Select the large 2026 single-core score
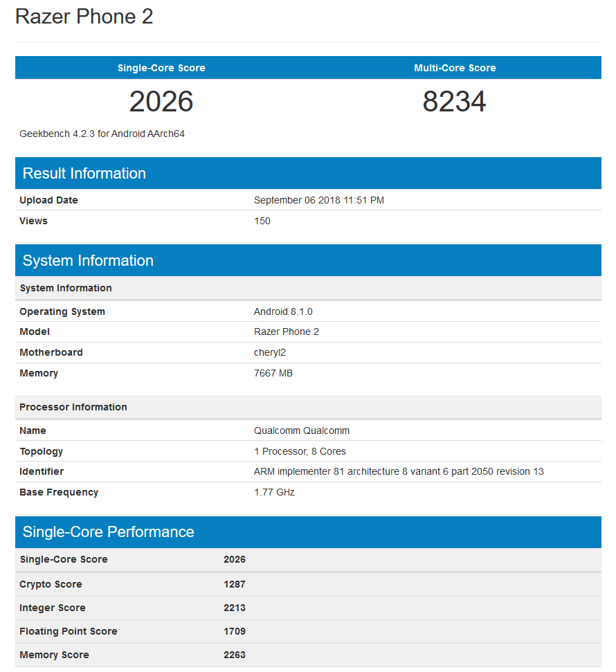Viewport: 616px width, 672px height. (161, 102)
